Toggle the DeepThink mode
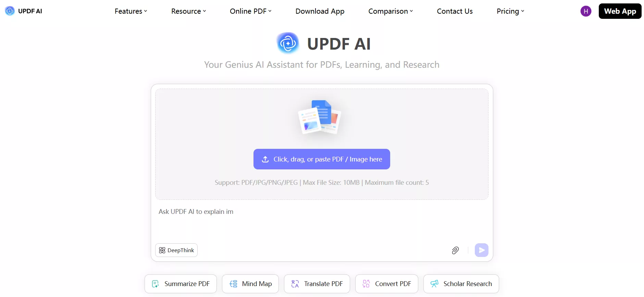The height and width of the screenshot is (297, 644). pos(176,250)
